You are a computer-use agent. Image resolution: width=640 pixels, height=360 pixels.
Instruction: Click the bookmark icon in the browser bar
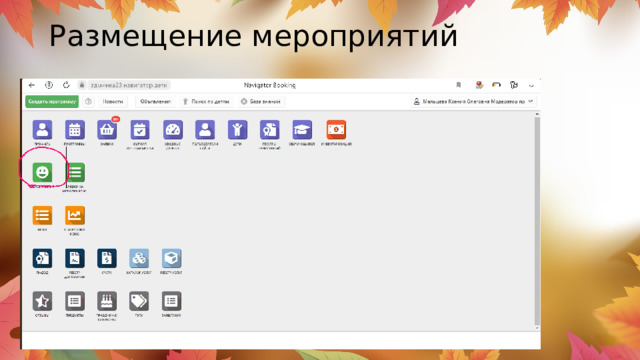point(458,85)
